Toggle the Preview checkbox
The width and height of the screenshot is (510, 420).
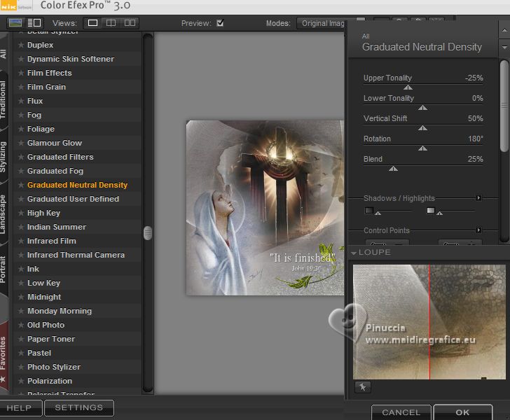[220, 23]
